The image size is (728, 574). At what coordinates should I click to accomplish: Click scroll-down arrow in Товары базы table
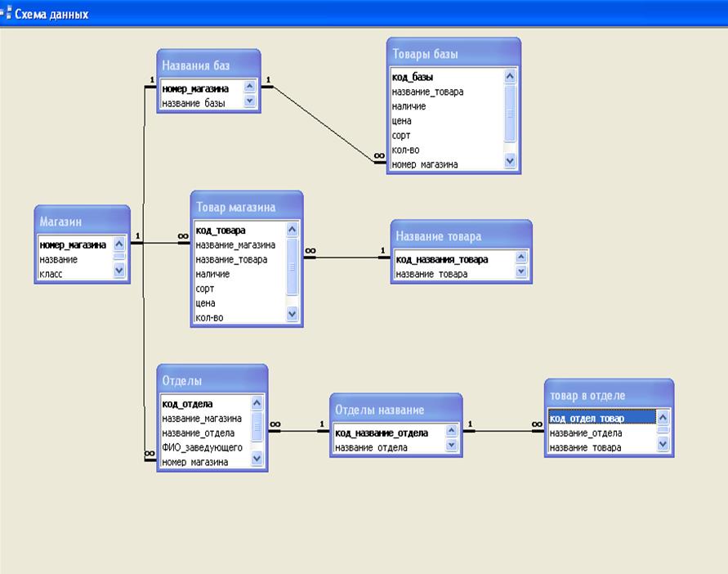pyautogui.click(x=510, y=161)
